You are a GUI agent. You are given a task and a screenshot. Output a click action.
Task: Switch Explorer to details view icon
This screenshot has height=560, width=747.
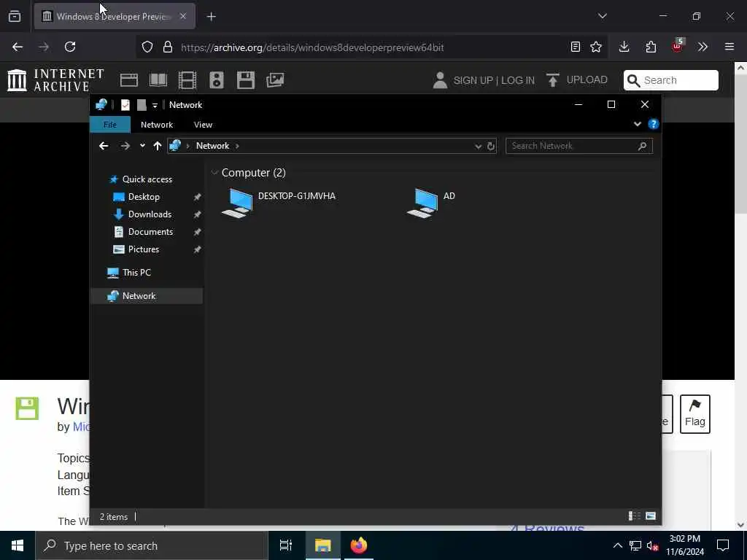(635, 516)
